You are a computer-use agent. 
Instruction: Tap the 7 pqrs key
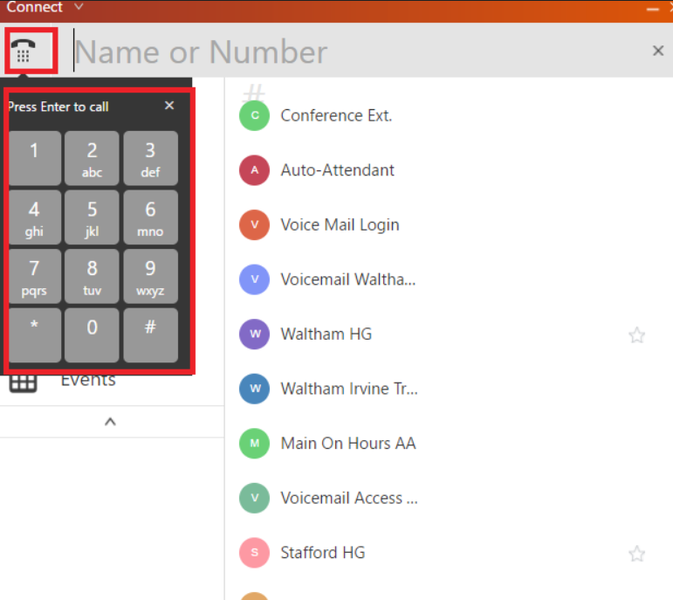34,276
